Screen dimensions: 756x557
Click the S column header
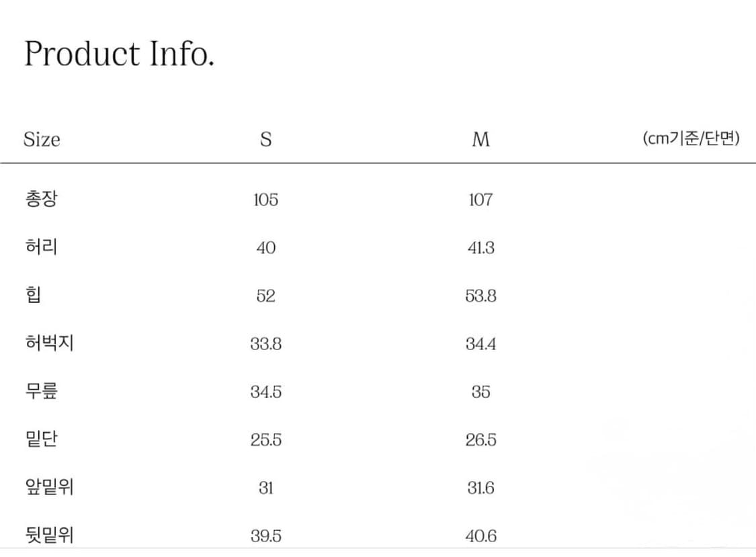point(266,140)
